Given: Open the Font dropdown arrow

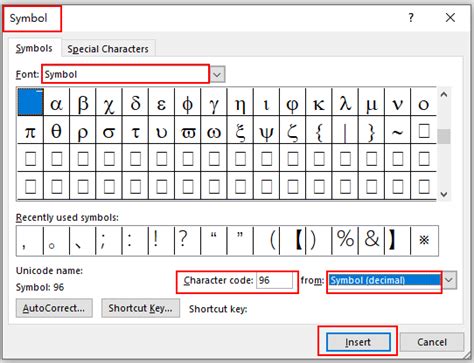Looking at the screenshot, I should [x=217, y=74].
